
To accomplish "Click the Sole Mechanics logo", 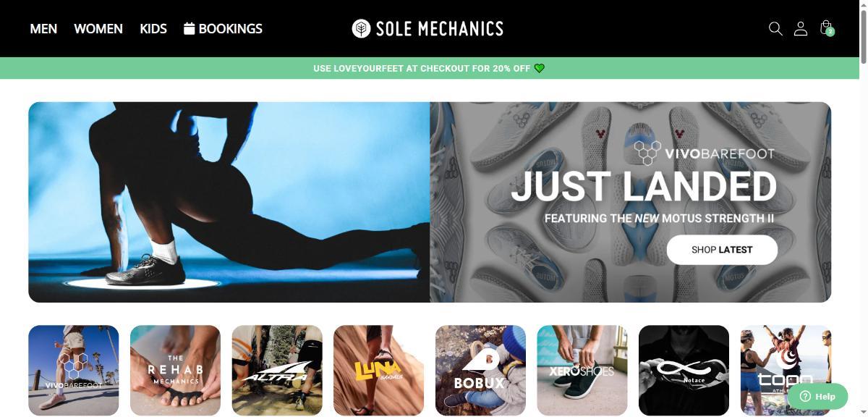I will point(427,29).
